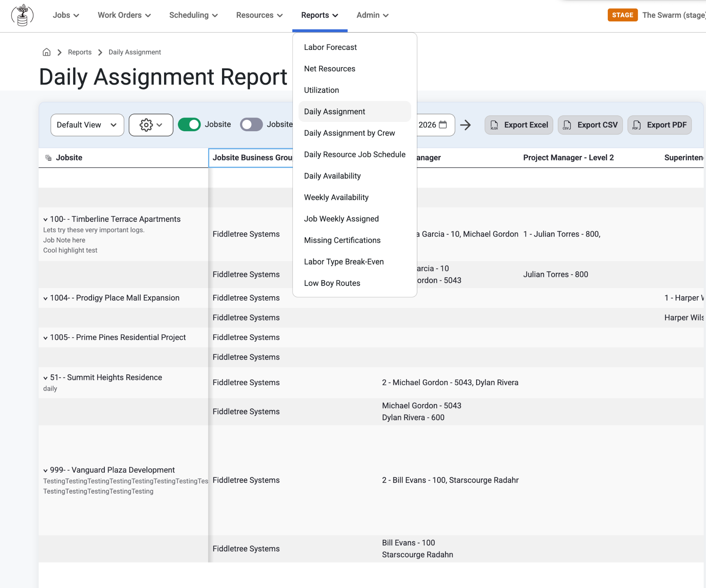Image resolution: width=706 pixels, height=588 pixels.
Task: Click "Bill Evans - 100" in last row
Action: [x=409, y=543]
